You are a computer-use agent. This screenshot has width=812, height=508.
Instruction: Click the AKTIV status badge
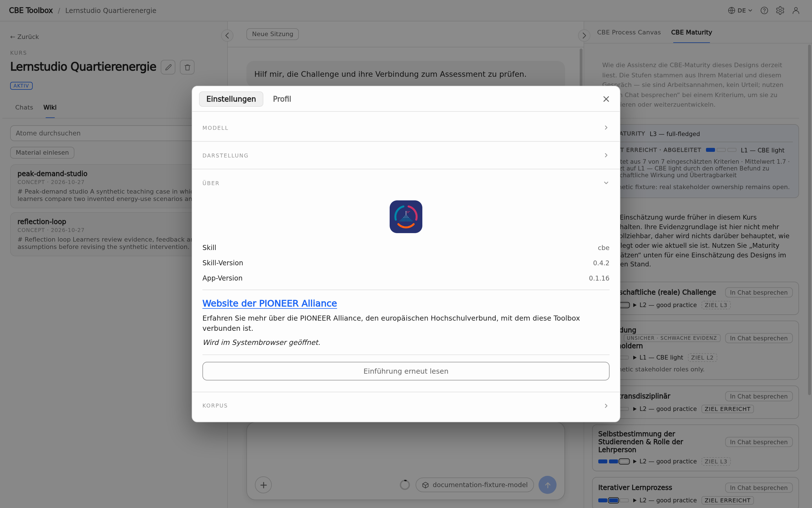click(x=21, y=86)
